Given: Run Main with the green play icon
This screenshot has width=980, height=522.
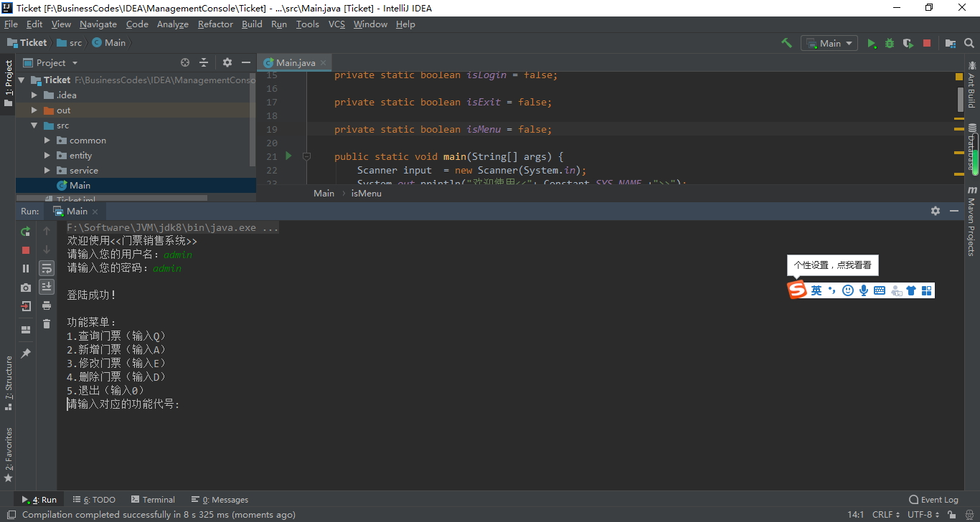Looking at the screenshot, I should (872, 43).
